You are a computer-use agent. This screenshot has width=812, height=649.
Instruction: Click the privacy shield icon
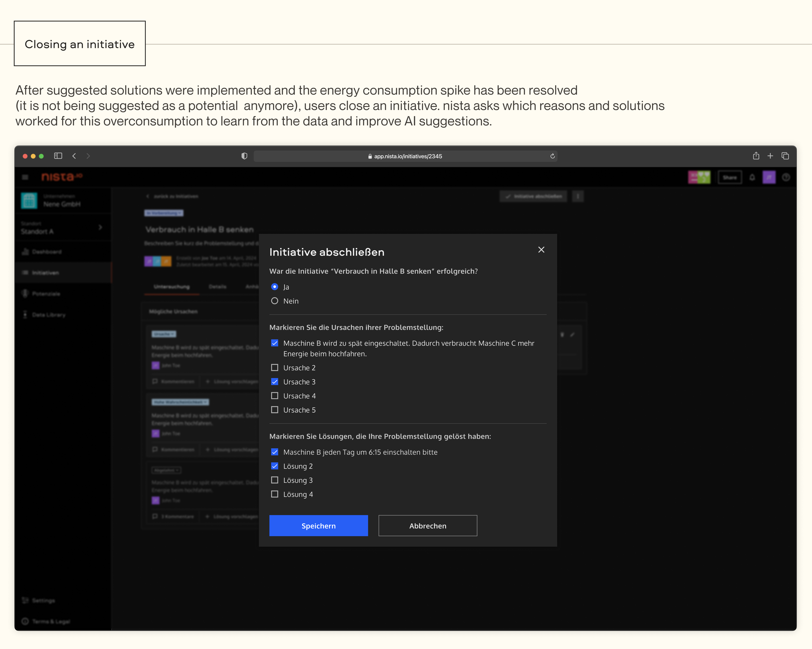tap(244, 156)
